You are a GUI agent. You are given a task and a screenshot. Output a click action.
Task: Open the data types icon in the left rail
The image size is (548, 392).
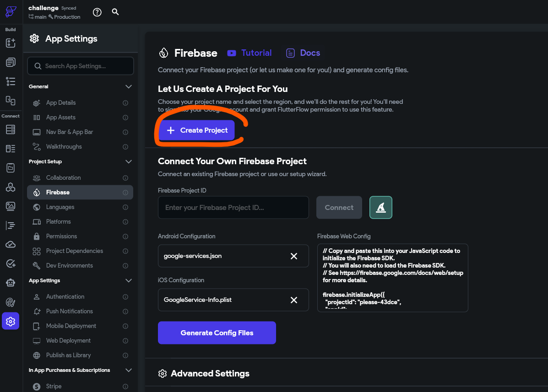[x=11, y=149]
